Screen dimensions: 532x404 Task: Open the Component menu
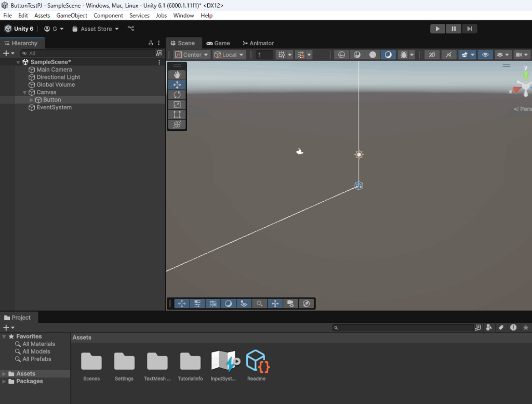[x=108, y=16]
